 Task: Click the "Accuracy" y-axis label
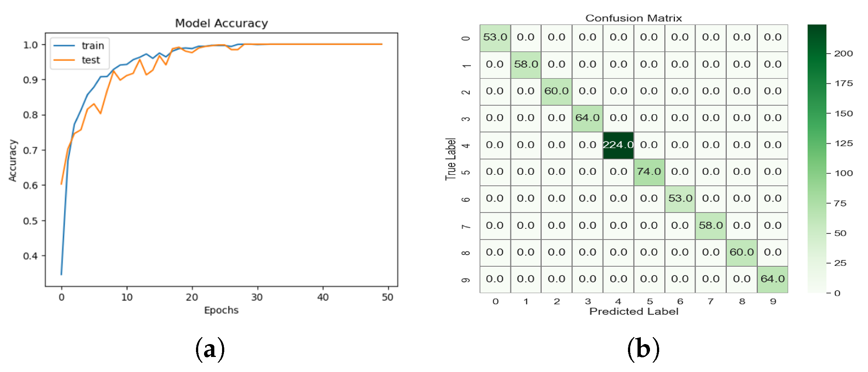tap(13, 160)
